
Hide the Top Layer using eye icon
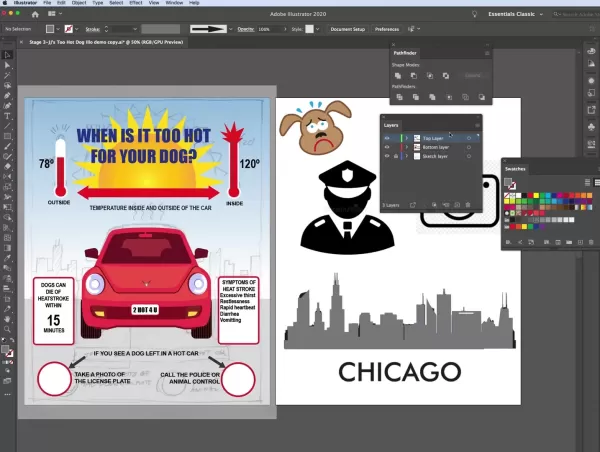point(387,137)
